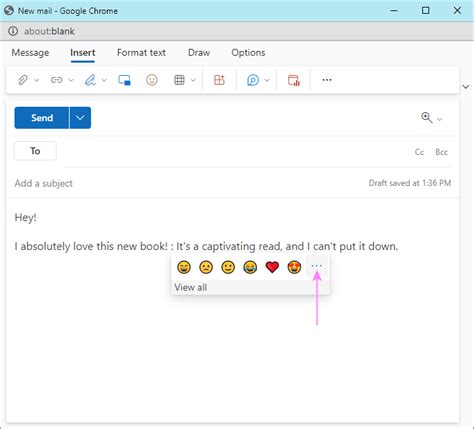Click the Signature pen icon

pyautogui.click(x=90, y=80)
